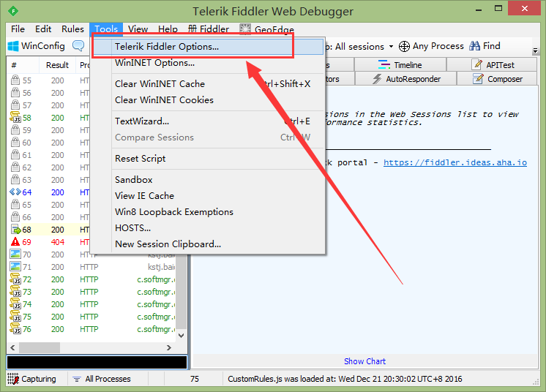This screenshot has height=392, width=546.
Task: Click the horizontal scrollbar thumb
Action: pyautogui.click(x=40, y=347)
